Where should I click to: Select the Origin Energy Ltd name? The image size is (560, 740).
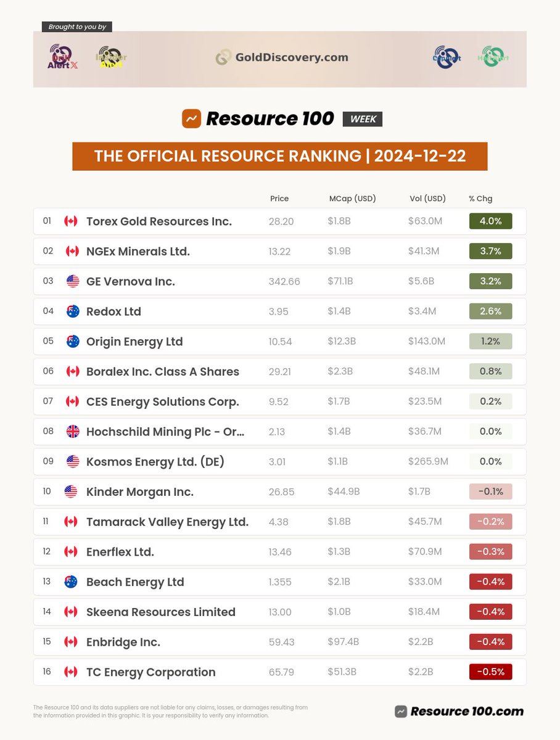(134, 342)
